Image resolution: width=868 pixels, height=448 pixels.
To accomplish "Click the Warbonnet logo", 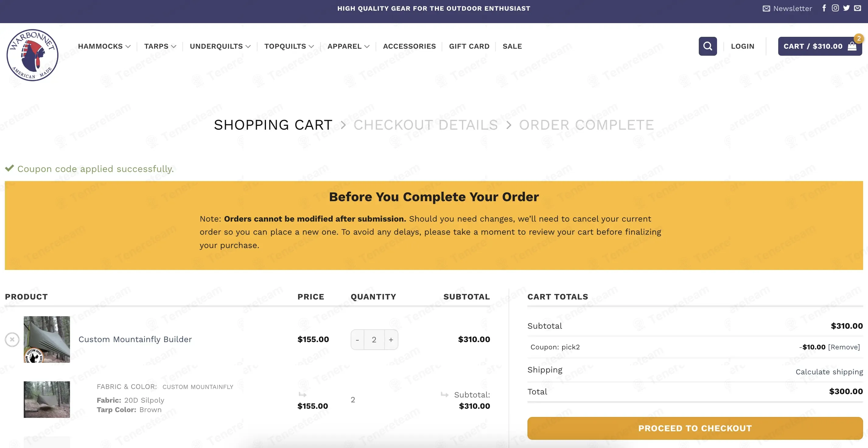I will (32, 55).
